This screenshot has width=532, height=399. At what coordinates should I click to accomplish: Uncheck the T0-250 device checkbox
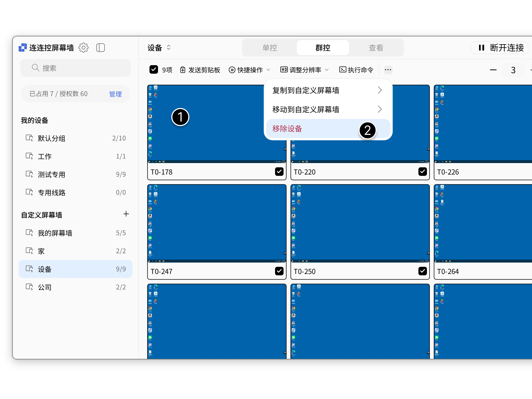click(422, 271)
